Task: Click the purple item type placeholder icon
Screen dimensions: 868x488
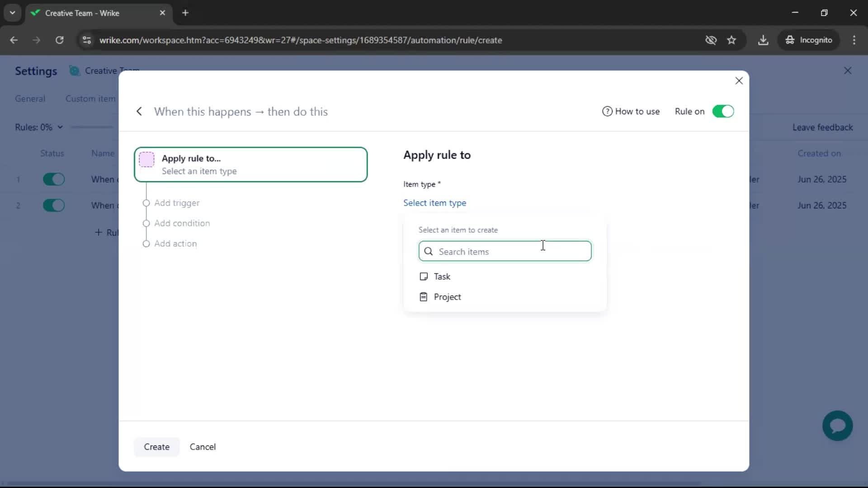Action: (146, 160)
